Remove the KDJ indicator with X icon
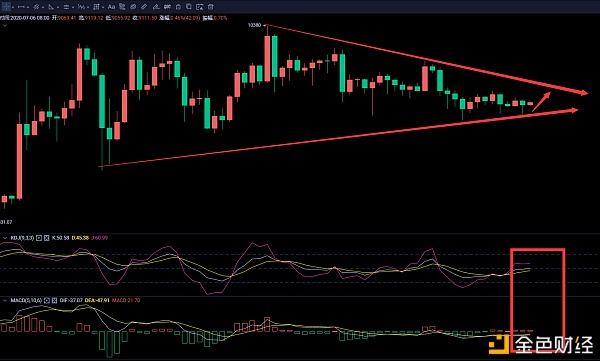 (46, 238)
